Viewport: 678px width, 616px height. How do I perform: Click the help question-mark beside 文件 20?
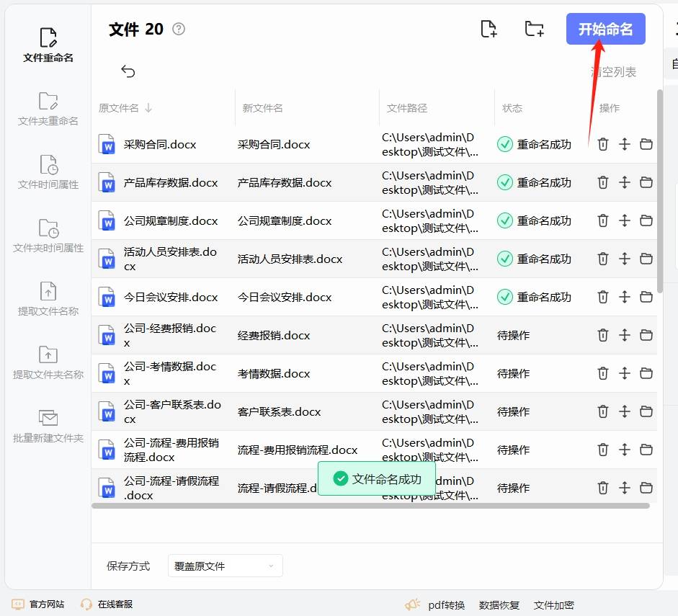click(x=177, y=29)
